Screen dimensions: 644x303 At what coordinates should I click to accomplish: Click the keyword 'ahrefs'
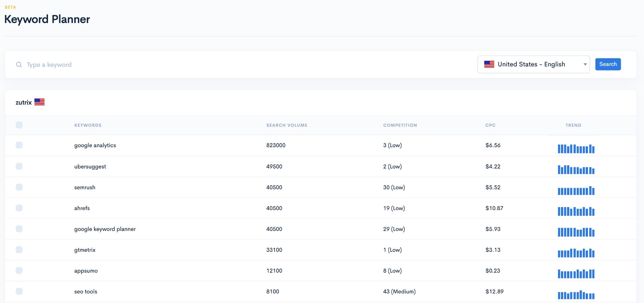click(x=82, y=208)
